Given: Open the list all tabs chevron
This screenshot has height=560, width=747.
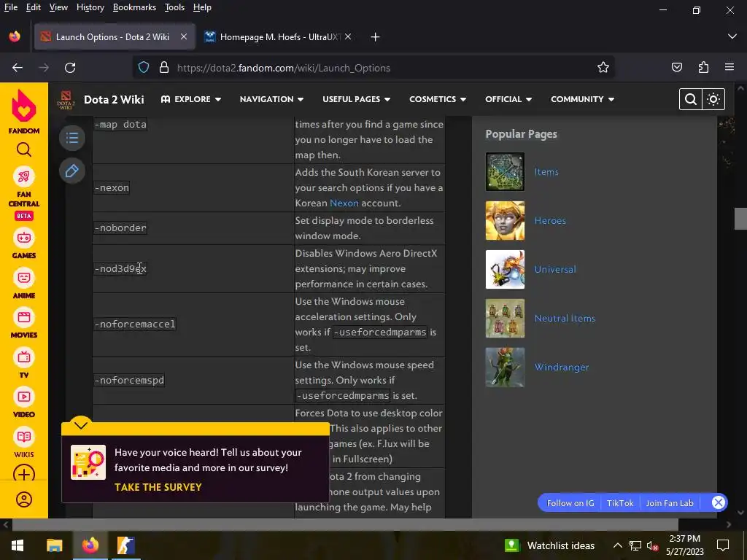Looking at the screenshot, I should 732,36.
